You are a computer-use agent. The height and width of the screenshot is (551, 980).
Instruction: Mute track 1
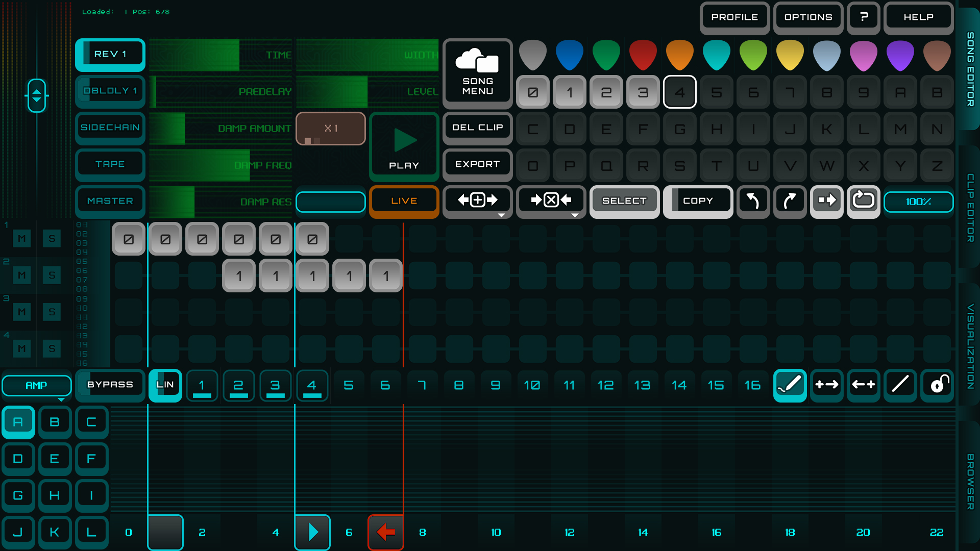(22, 238)
